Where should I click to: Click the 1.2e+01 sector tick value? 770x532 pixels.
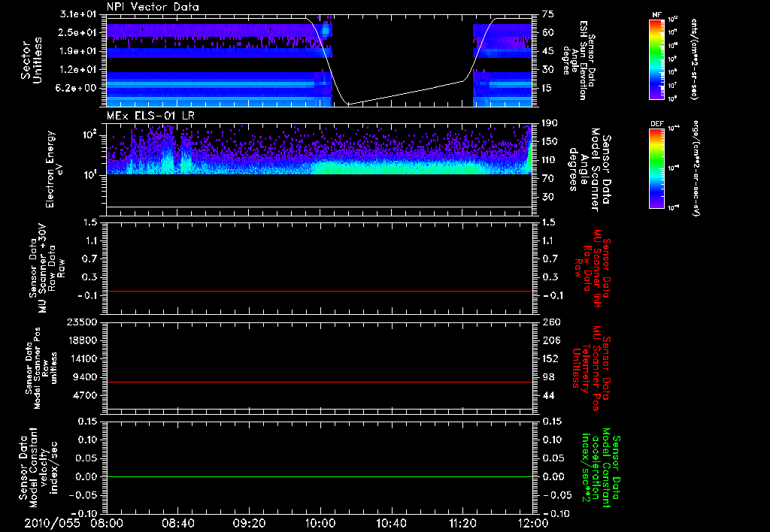[77, 70]
